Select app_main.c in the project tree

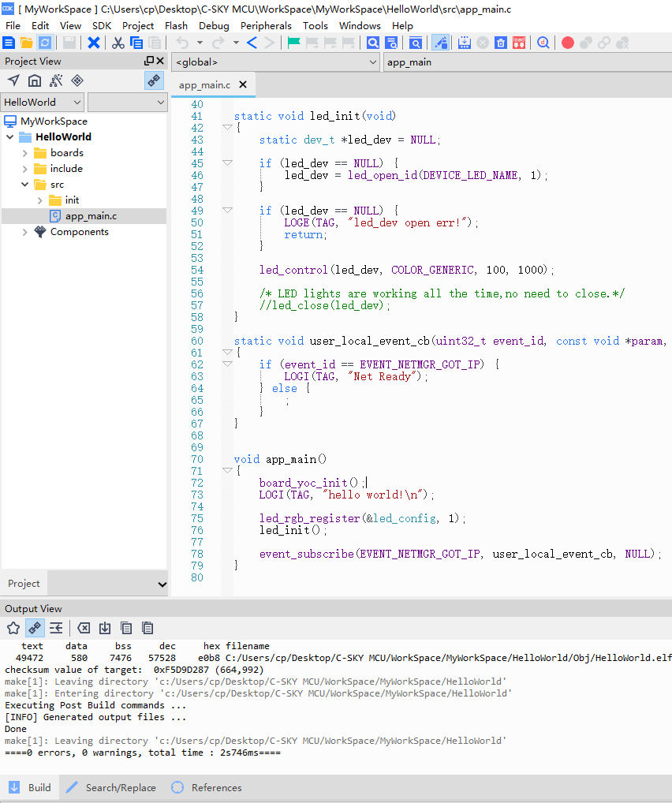click(x=84, y=216)
